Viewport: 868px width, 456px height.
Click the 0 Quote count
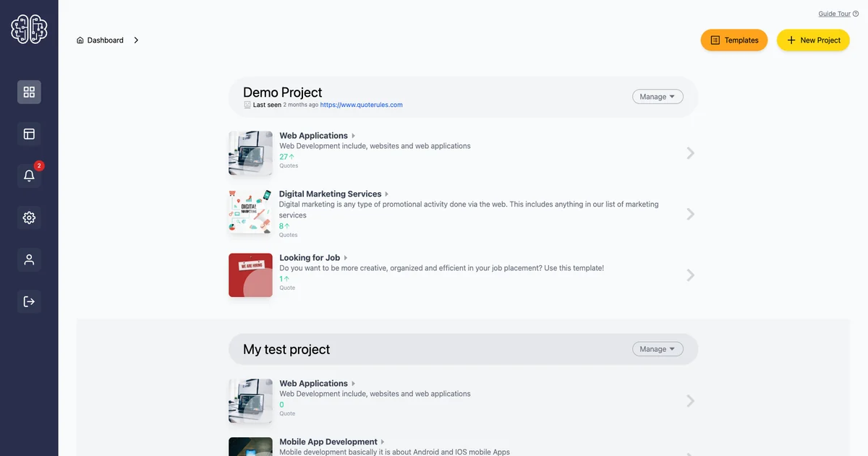(x=282, y=405)
